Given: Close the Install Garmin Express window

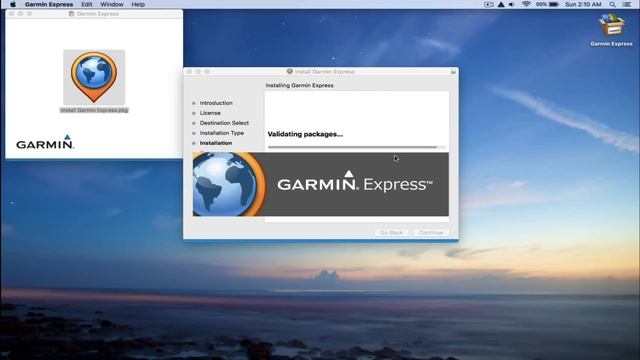Looking at the screenshot, I should [189, 71].
